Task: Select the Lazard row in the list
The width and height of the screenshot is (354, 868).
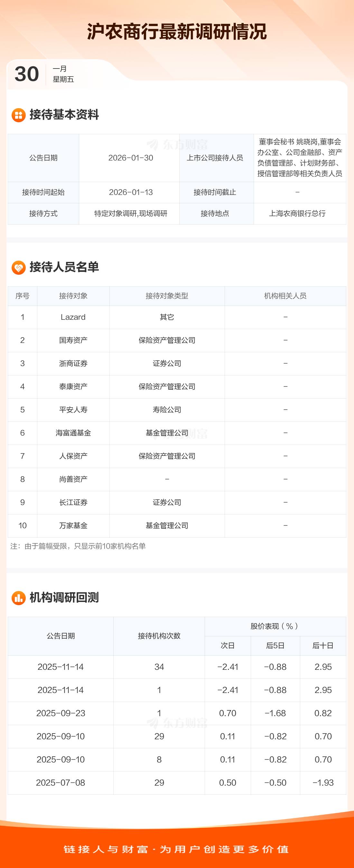Action: pyautogui.click(x=73, y=317)
